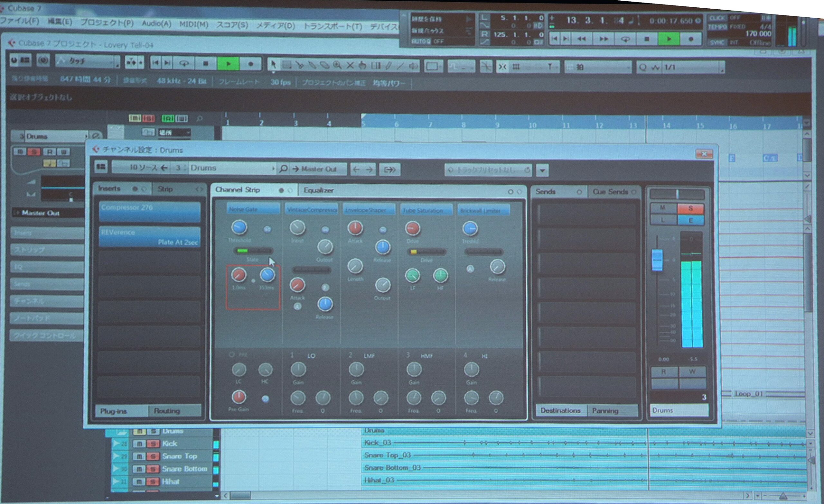
Task: Open the snap type 拍 dropdown
Action: (x=598, y=67)
